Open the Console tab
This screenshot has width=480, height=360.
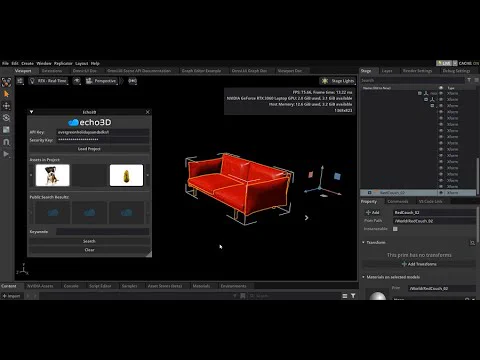click(x=71, y=286)
